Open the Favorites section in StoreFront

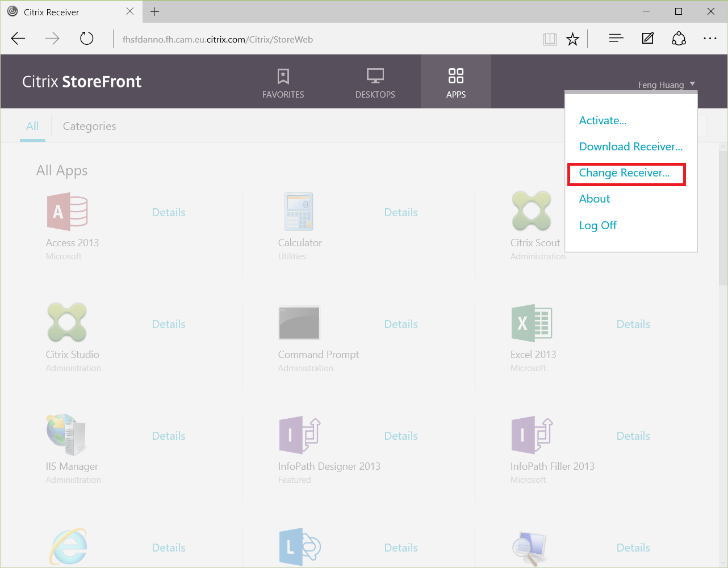[x=283, y=82]
